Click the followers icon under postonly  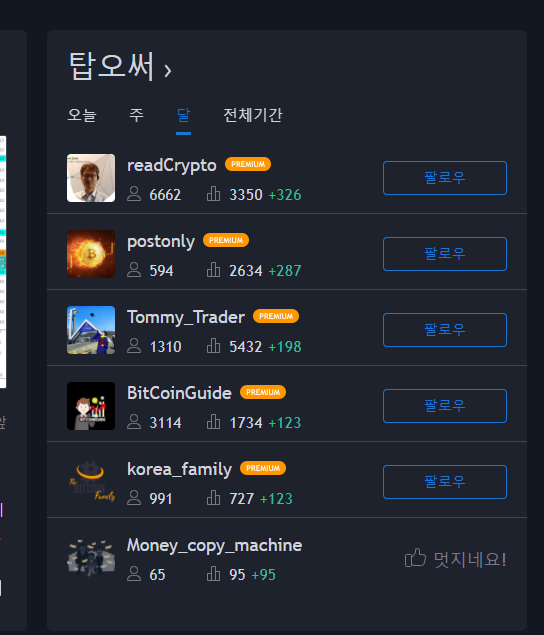[x=134, y=270]
